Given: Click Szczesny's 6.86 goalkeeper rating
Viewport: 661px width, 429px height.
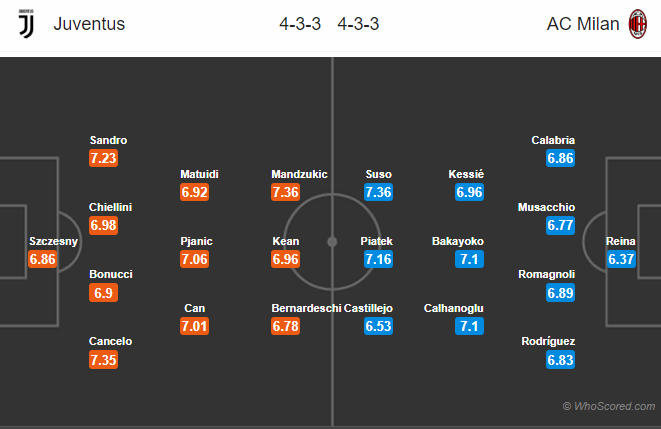Looking at the screenshot, I should coord(43,259).
